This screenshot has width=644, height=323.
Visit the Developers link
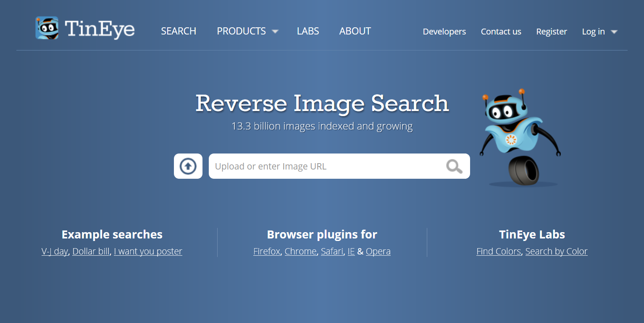pos(444,32)
